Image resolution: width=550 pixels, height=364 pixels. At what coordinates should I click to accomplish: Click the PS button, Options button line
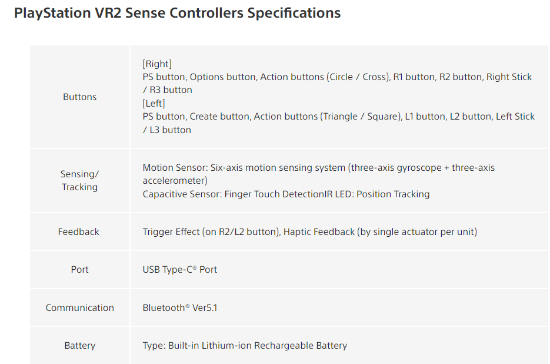point(337,77)
